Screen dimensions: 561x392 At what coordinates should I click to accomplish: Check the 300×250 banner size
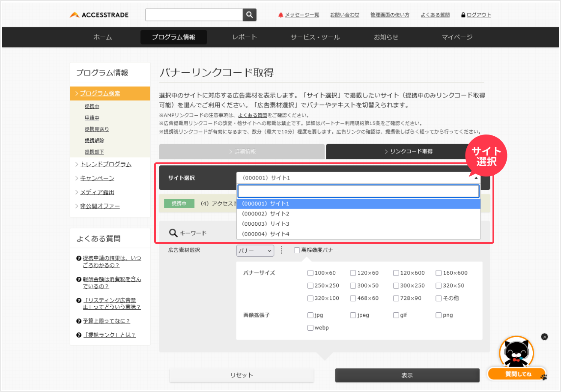396,286
